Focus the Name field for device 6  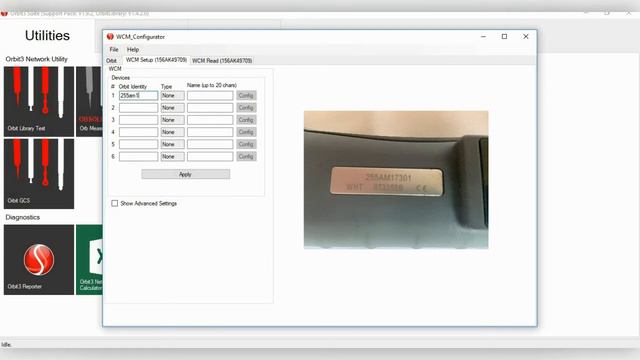210,156
